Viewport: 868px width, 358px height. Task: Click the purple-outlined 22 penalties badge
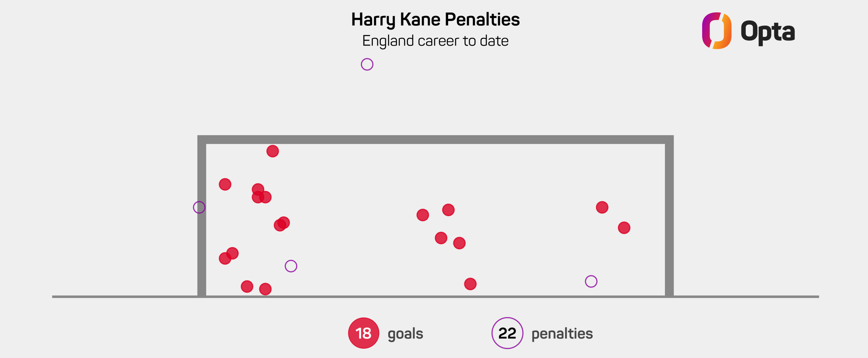click(x=507, y=333)
